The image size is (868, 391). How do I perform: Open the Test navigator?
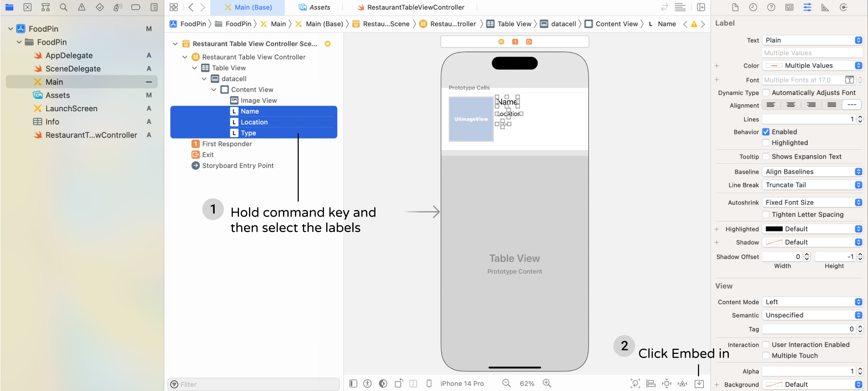(100, 7)
